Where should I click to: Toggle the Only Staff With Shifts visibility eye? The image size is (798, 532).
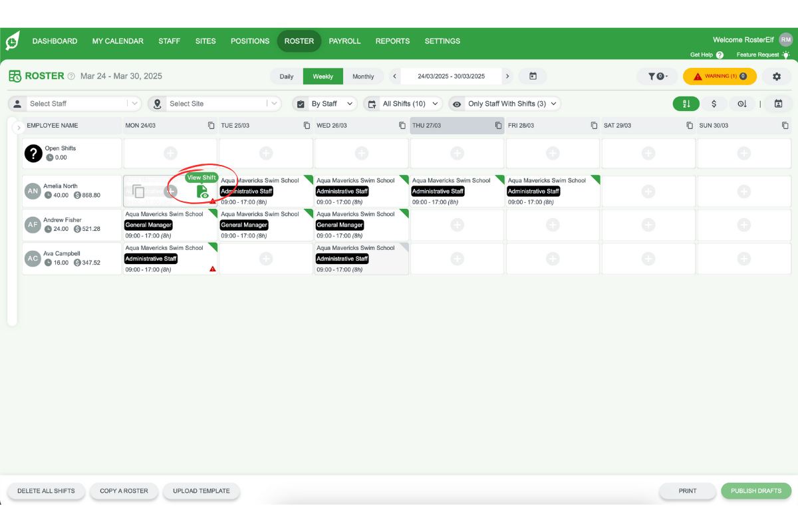click(x=456, y=103)
